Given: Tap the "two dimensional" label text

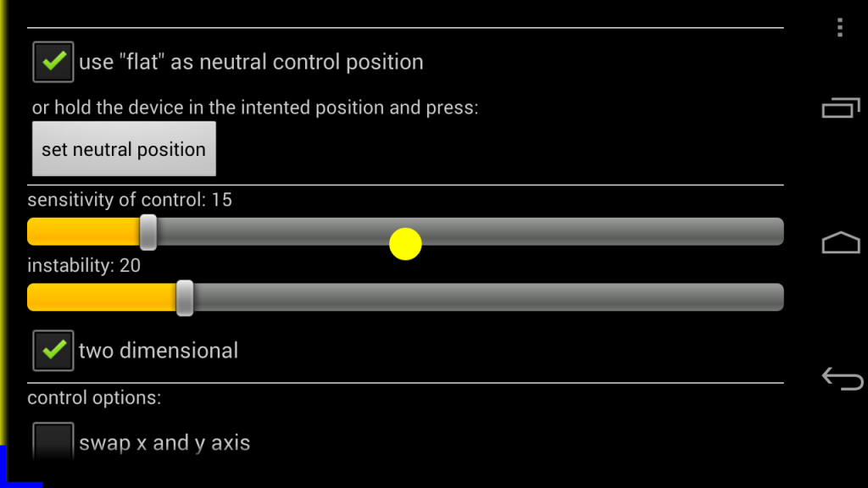Looking at the screenshot, I should (159, 350).
